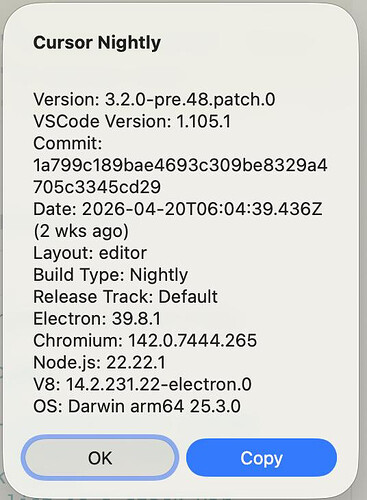
Task: Copy the version info with Copy button
Action: coord(262,458)
